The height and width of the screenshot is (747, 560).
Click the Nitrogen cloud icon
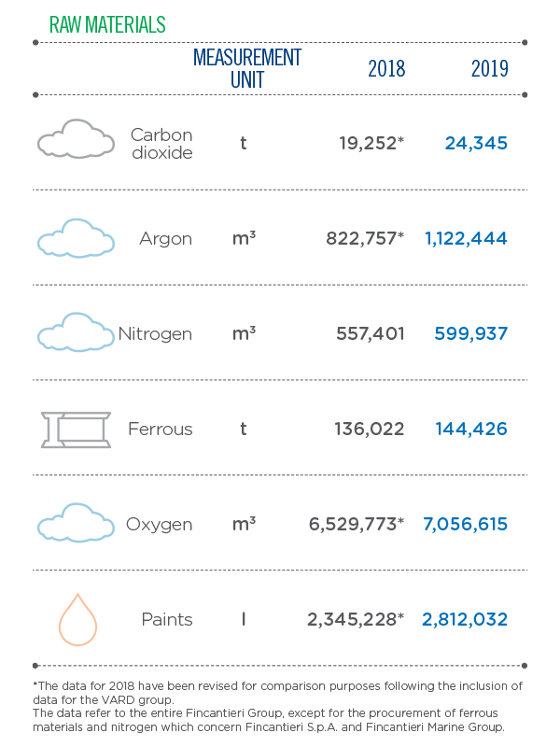coord(77,332)
